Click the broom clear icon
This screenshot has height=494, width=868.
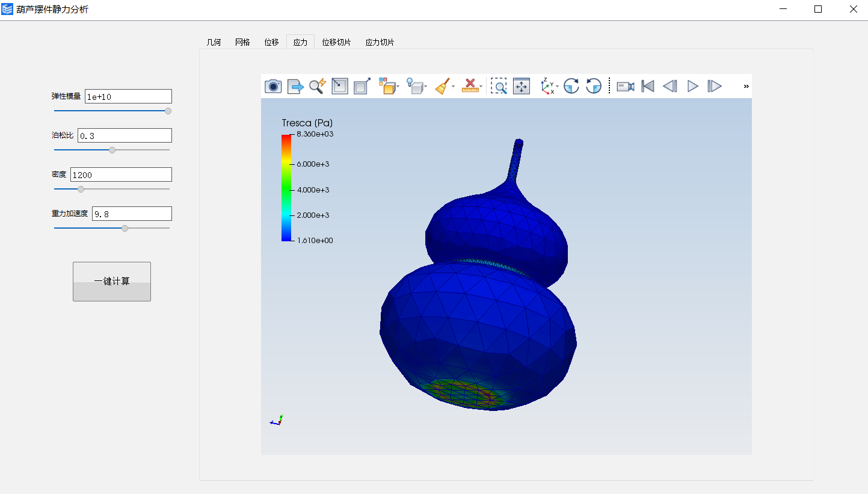coord(442,87)
